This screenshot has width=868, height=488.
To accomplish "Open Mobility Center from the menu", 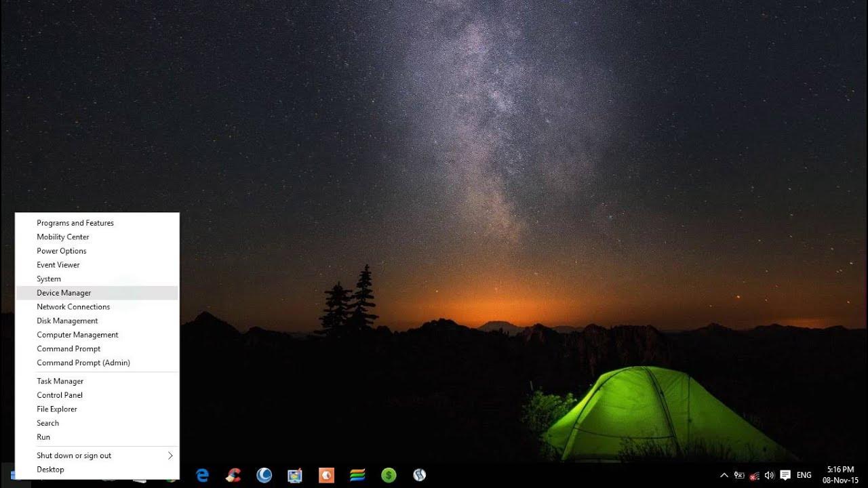I will coord(97,237).
